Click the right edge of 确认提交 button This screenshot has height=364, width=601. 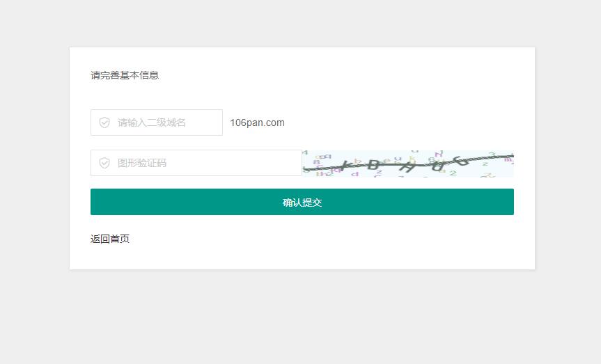(507, 202)
